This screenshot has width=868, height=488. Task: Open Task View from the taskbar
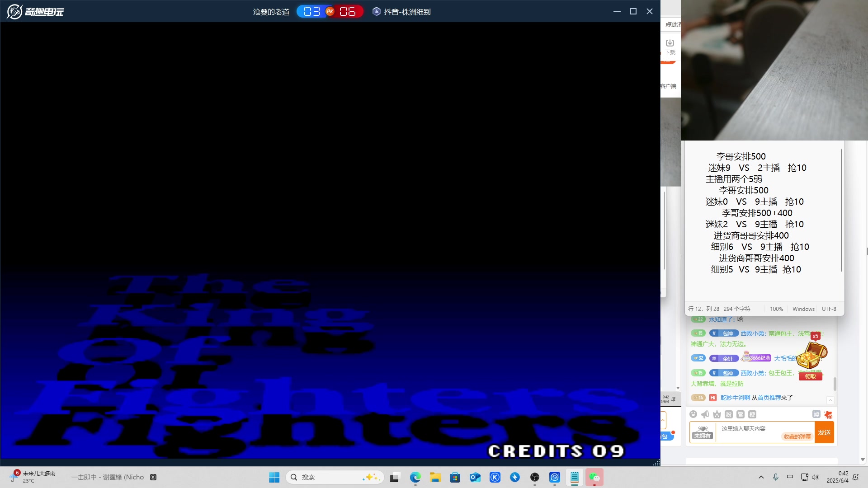396,477
